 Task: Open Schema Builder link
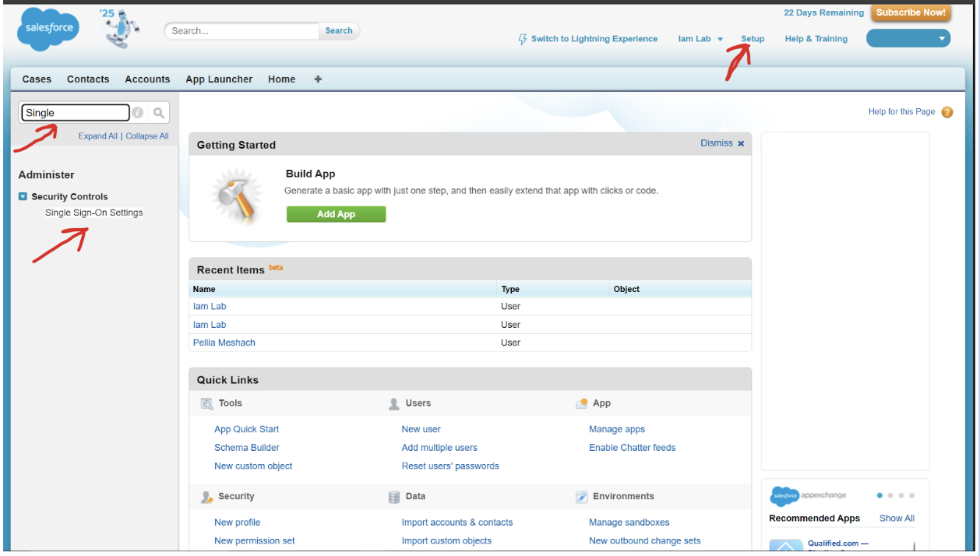pyautogui.click(x=247, y=448)
